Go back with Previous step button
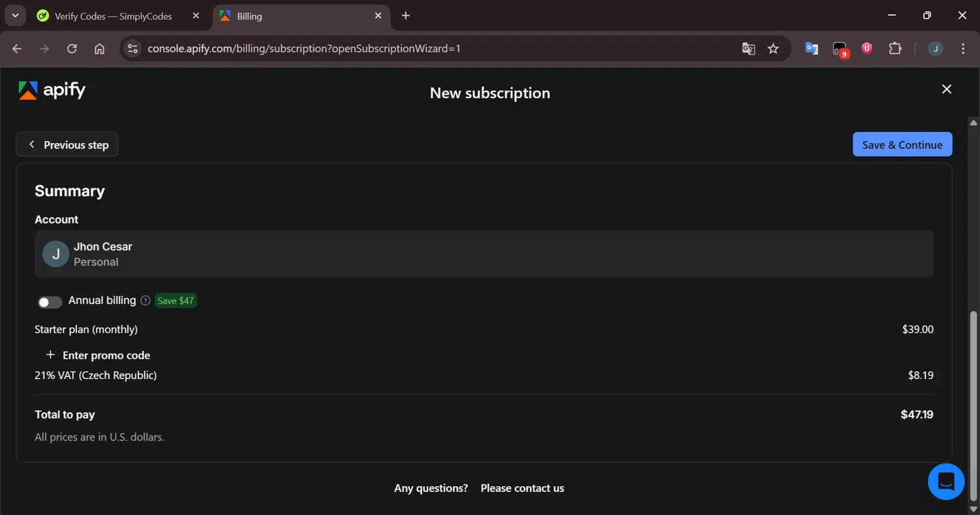The width and height of the screenshot is (980, 515). click(67, 144)
